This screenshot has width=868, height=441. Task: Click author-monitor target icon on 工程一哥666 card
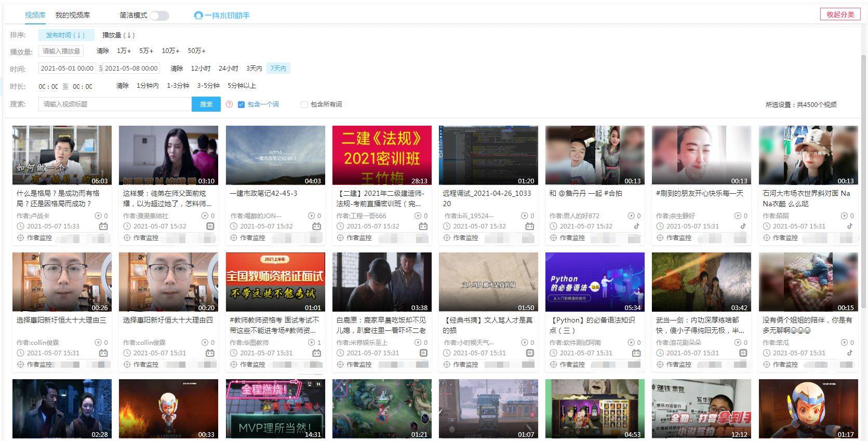[340, 238]
